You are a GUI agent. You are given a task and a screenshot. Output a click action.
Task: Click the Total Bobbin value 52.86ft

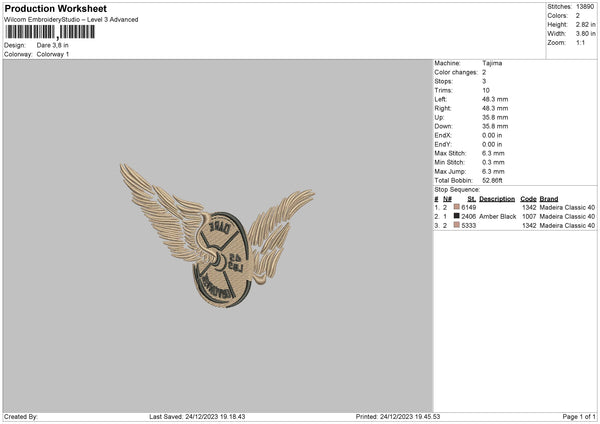tap(492, 180)
